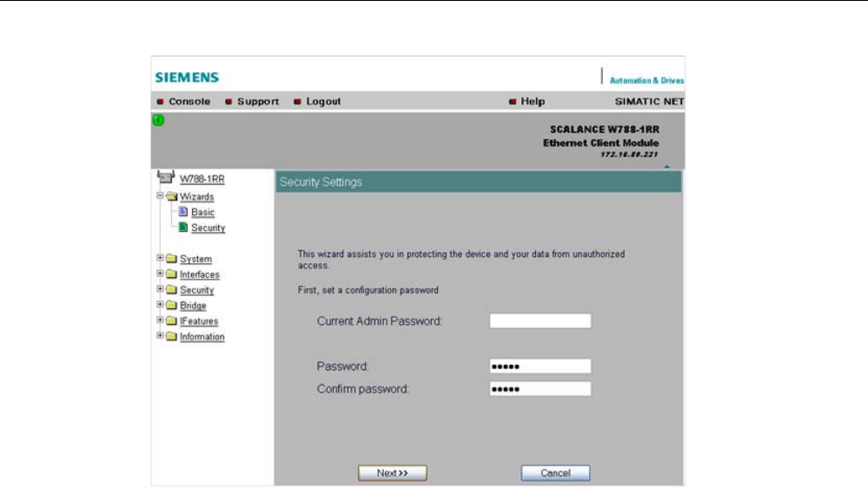Click the 'First, set a configuration password' text
The height and width of the screenshot is (488, 868).
pyautogui.click(x=368, y=290)
